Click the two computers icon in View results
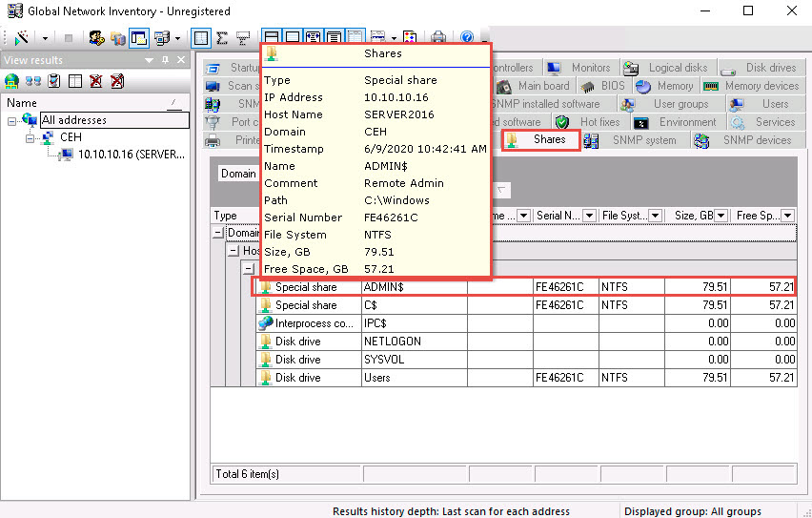This screenshot has width=812, height=518. pos(33,81)
